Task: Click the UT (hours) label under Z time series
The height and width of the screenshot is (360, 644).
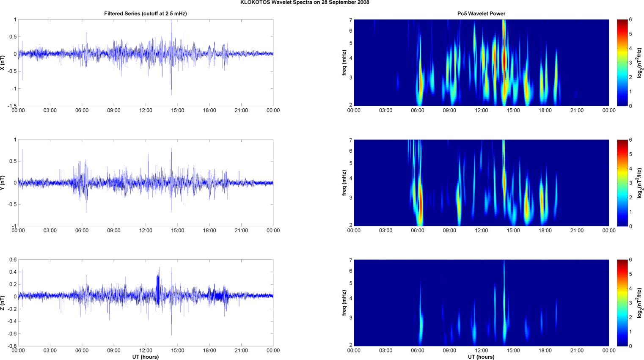Action: click(x=146, y=357)
